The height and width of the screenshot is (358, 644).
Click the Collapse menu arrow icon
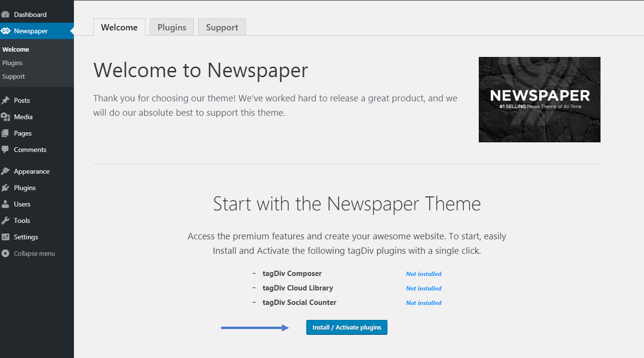[x=5, y=253]
